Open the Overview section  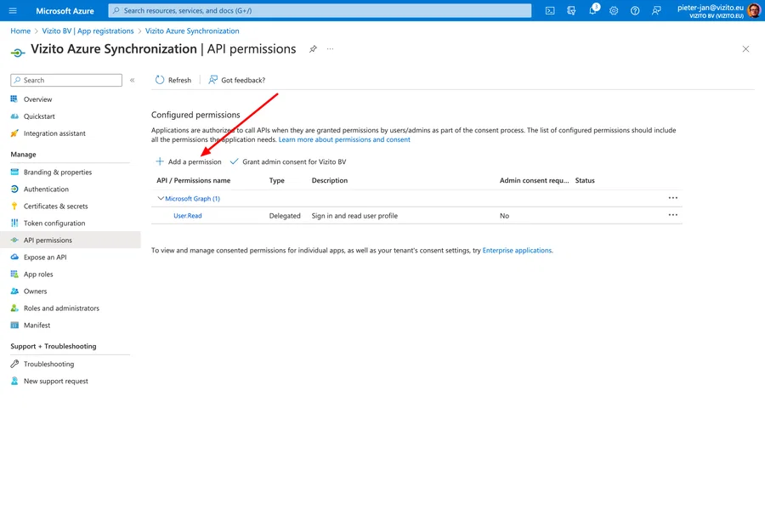pyautogui.click(x=39, y=99)
